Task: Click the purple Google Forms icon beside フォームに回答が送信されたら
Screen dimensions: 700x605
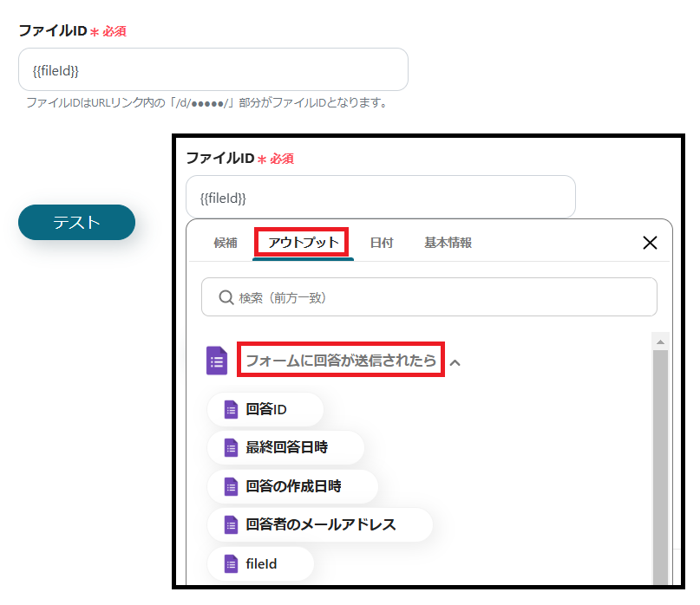Action: [x=217, y=361]
